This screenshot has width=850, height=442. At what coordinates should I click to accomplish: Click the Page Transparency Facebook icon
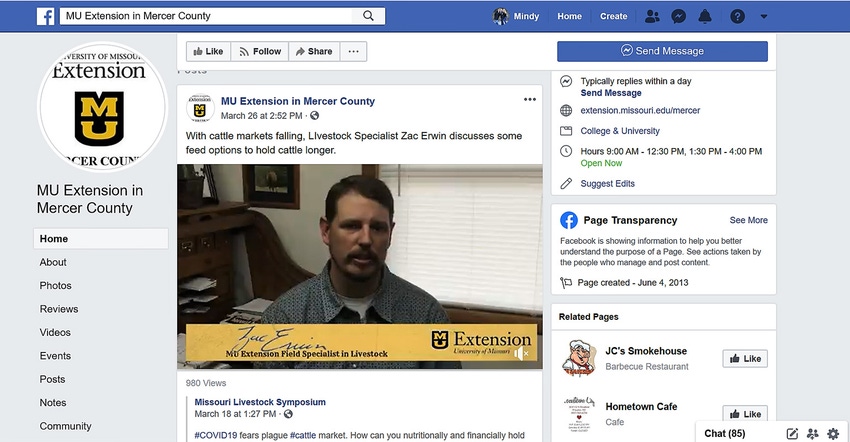point(569,220)
